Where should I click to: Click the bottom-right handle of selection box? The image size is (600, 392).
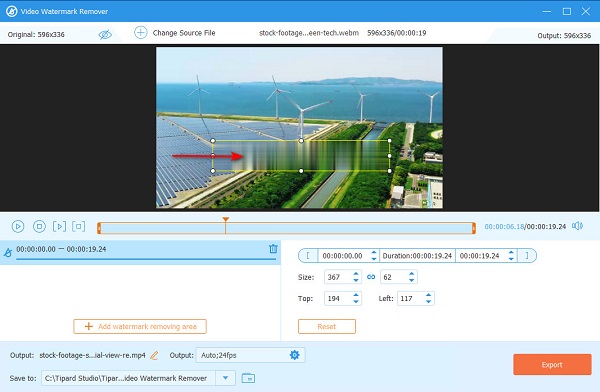(x=390, y=171)
